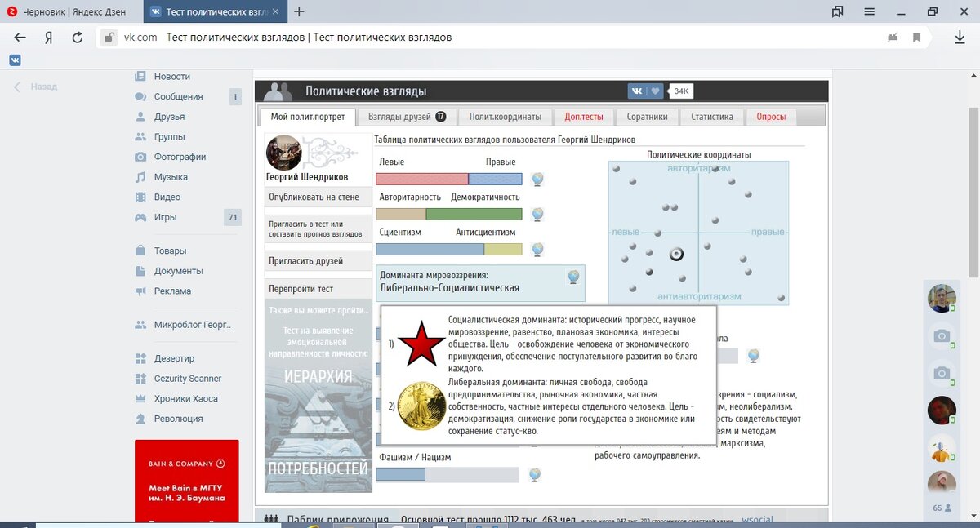Click Сциентизм/Антисциентизм result bar
This screenshot has height=528, width=980.
[449, 250]
